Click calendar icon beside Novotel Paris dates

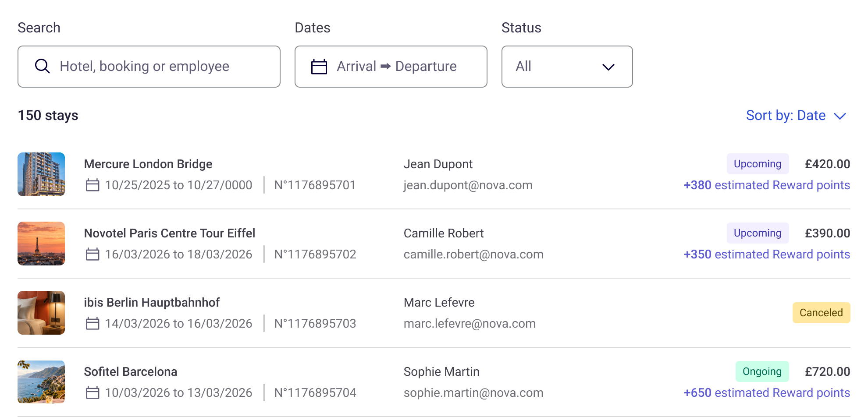(x=92, y=254)
